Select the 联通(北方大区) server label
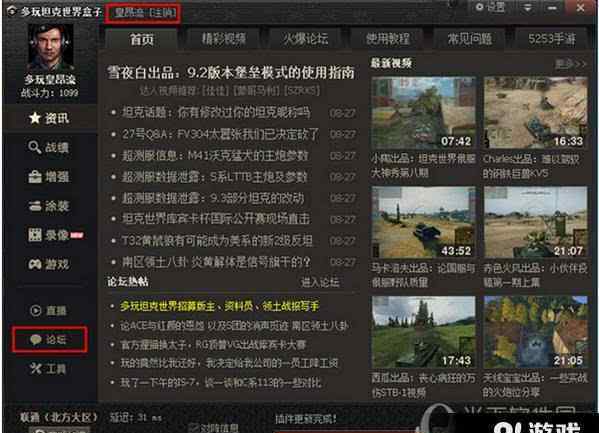Screen dimensions: 599x433 click(x=59, y=417)
